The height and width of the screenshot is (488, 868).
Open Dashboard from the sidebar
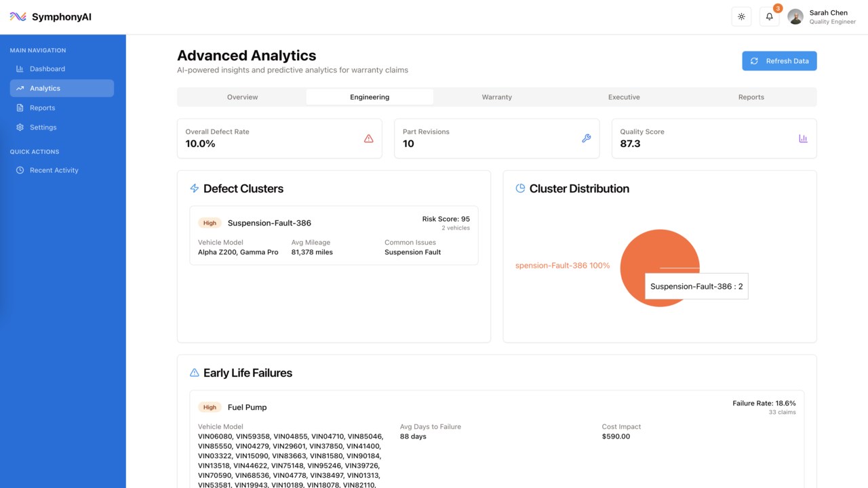pos(47,68)
